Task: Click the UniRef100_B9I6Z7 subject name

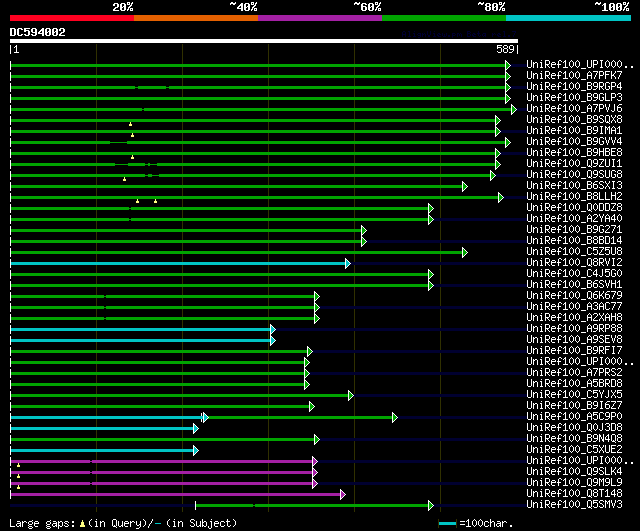Action: (x=574, y=406)
